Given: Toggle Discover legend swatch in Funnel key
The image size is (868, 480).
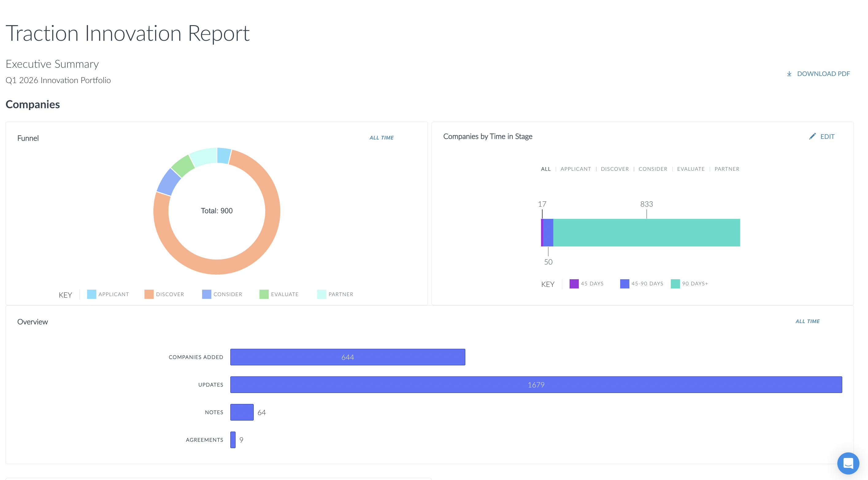Looking at the screenshot, I should click(x=149, y=294).
